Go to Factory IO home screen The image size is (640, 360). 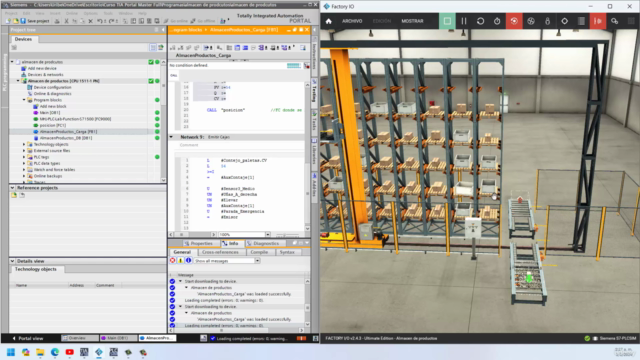[x=329, y=21]
